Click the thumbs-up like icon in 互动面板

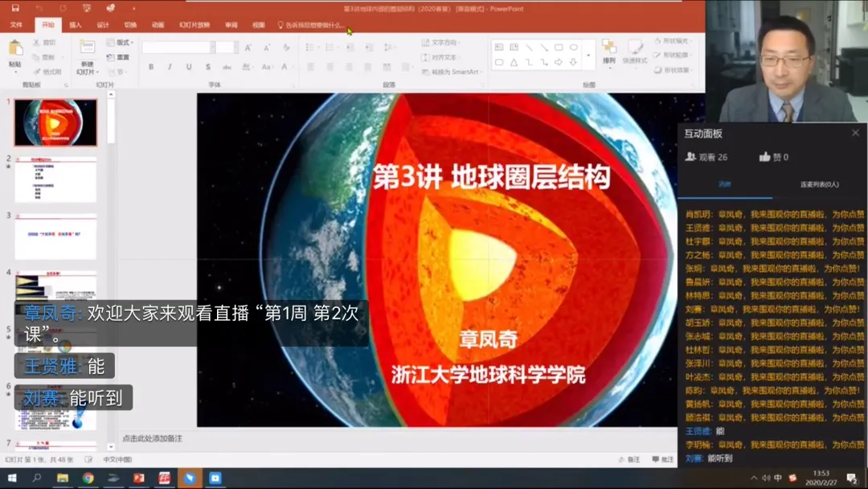click(764, 157)
